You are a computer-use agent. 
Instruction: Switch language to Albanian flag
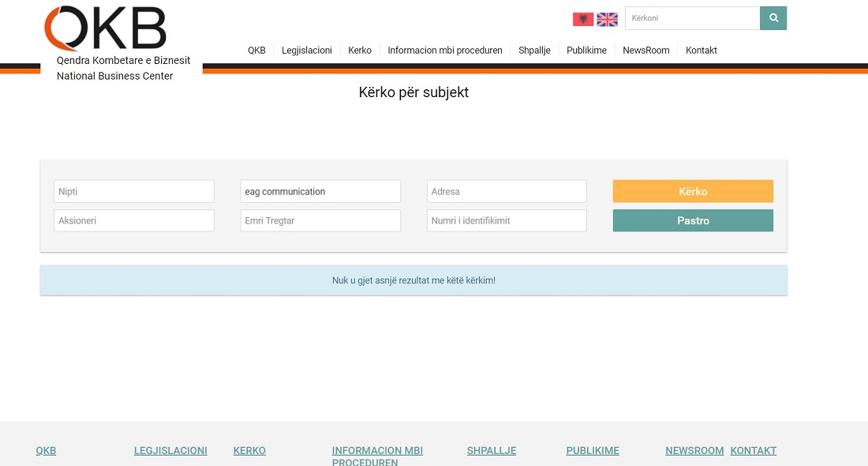[583, 19]
